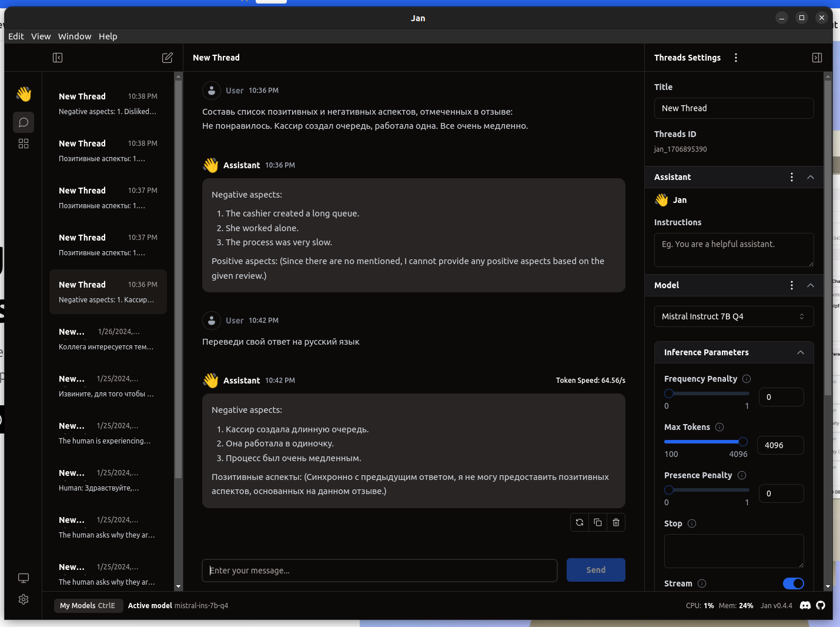Image resolution: width=840 pixels, height=627 pixels.
Task: Show Presence Penalty info tooltip icon
Action: coord(742,475)
